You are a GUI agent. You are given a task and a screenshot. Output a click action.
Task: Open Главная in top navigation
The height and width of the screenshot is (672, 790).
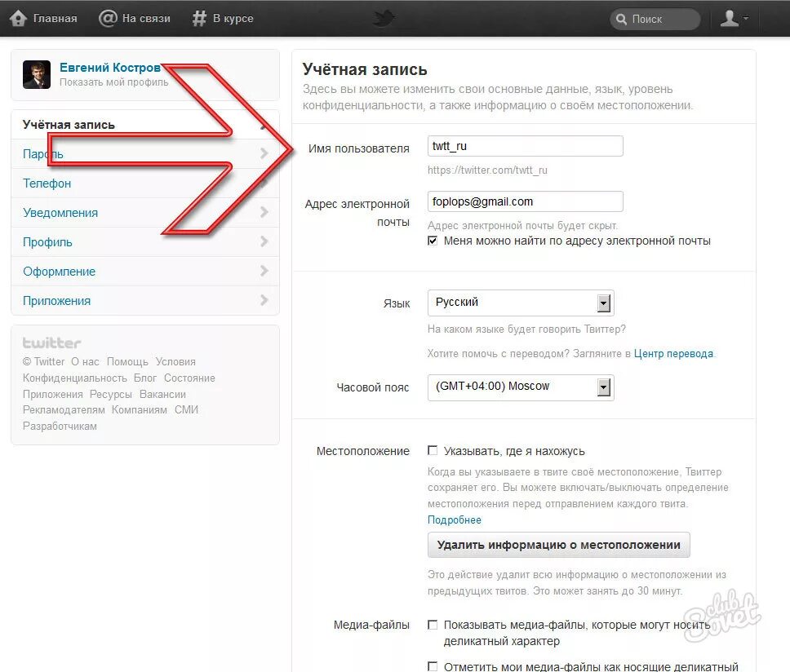[55, 19]
